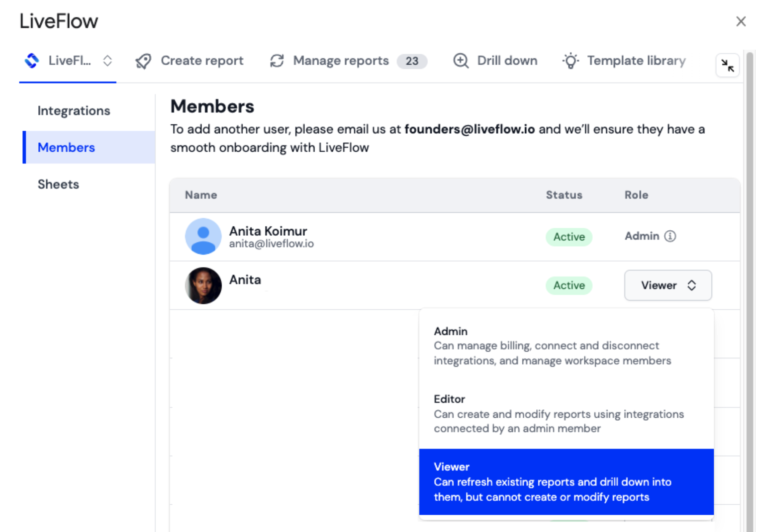The height and width of the screenshot is (532, 765).
Task: Click the name Anita in second row
Action: tap(245, 279)
